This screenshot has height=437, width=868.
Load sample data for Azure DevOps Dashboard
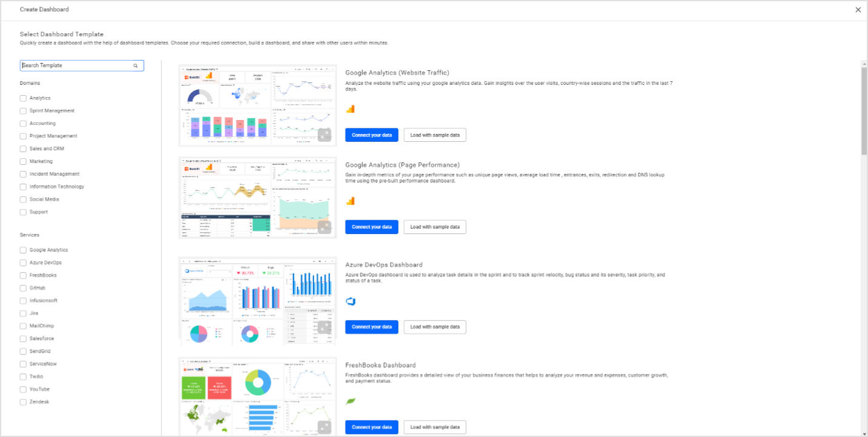point(435,327)
